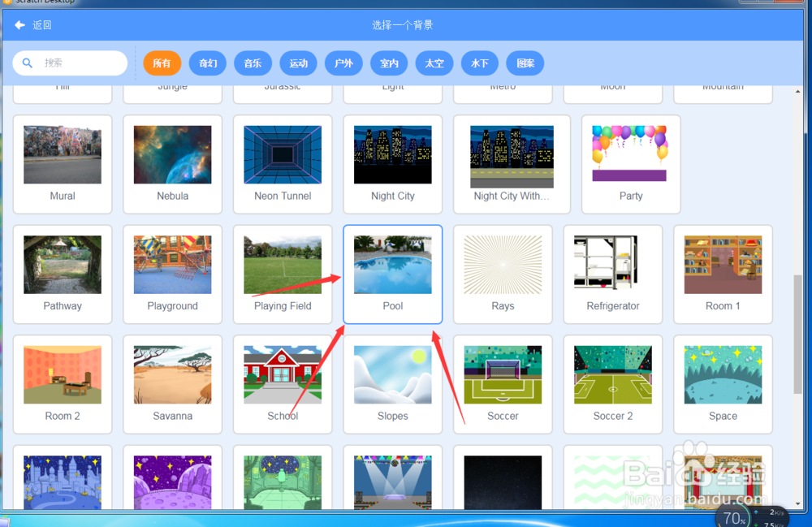Viewport: 812px width, 527px height.
Task: Click the search magnifier icon
Action: (28, 63)
